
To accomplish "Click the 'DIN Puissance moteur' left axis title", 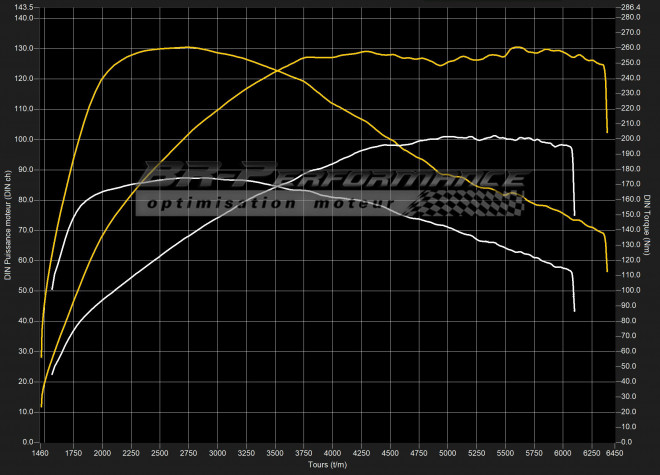I will tap(8, 225).
